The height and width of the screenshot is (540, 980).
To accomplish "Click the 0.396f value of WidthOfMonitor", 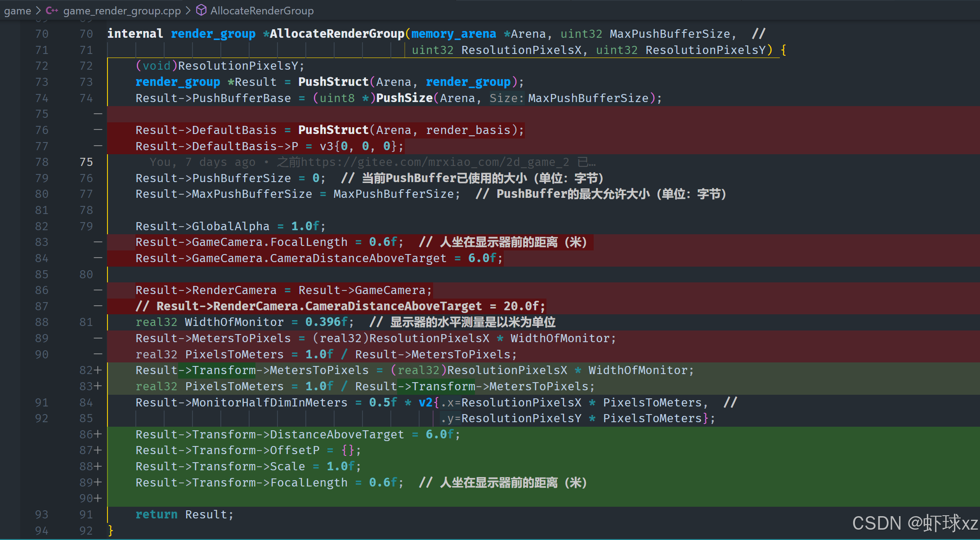I will (326, 322).
